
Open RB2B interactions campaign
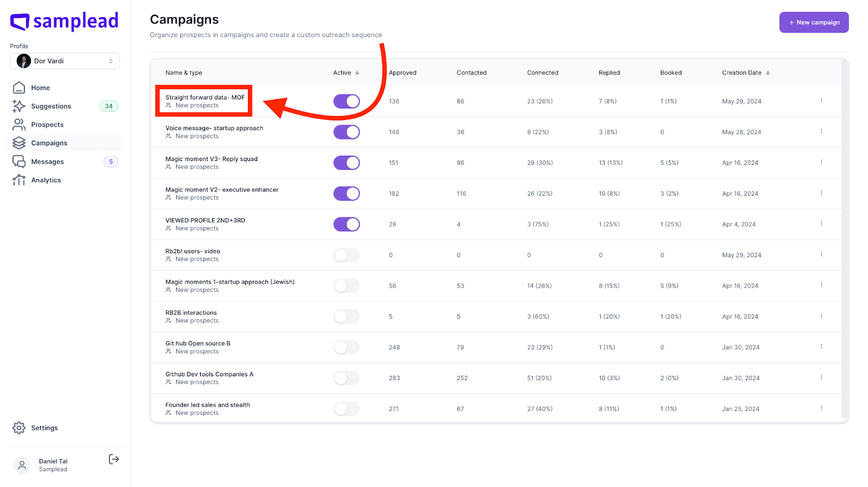(x=191, y=313)
